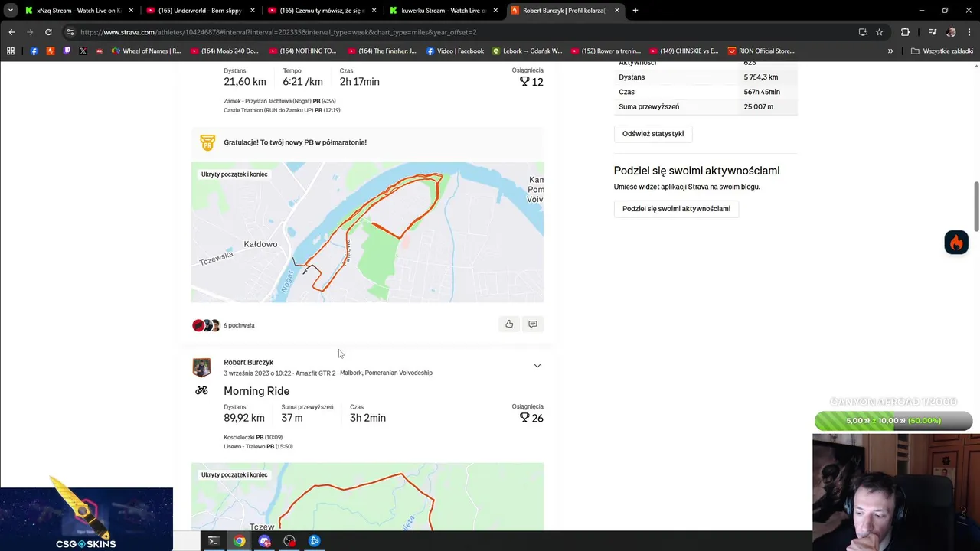Click the Odśwież statystyki button
Screen dimensions: 980x551
[653, 134]
